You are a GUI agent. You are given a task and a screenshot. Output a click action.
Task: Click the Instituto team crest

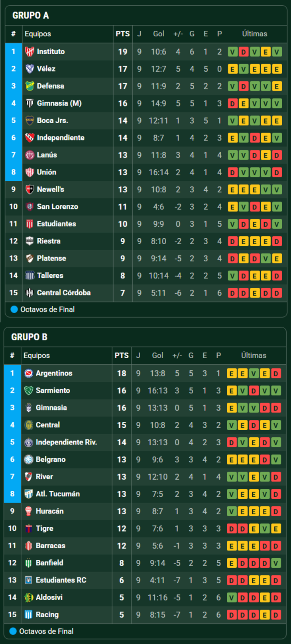29,51
